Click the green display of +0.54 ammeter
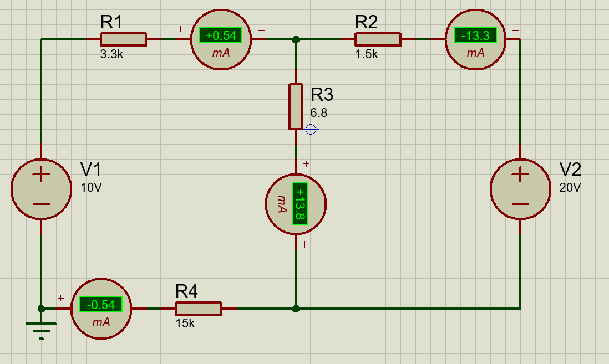The height and width of the screenshot is (364, 609). 220,34
